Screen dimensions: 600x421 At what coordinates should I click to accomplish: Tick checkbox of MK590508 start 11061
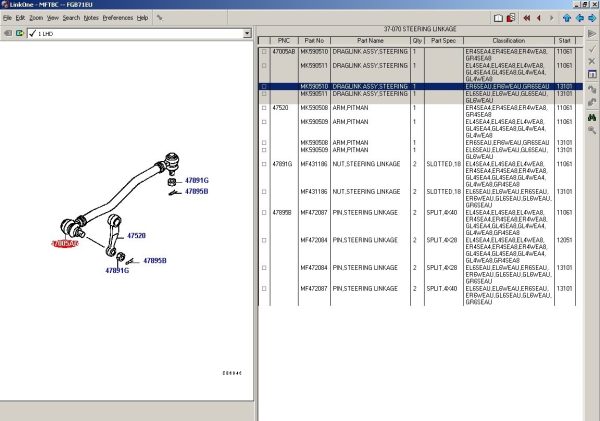[x=264, y=108]
